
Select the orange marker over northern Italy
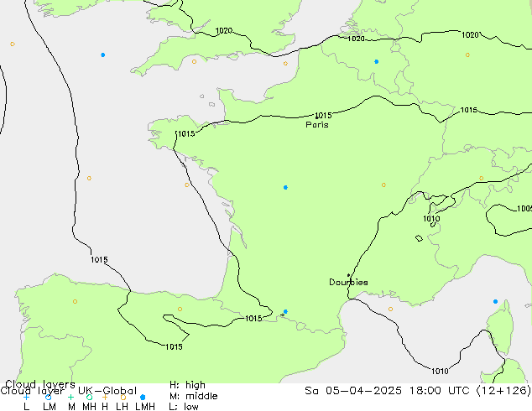pos(482,178)
